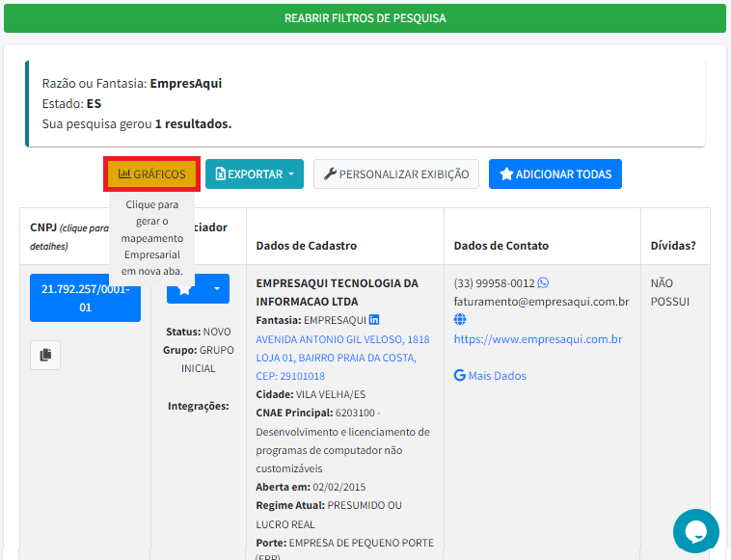Copy the CNPJ using the copy icon
Image resolution: width=731 pixels, height=560 pixels.
point(45,355)
